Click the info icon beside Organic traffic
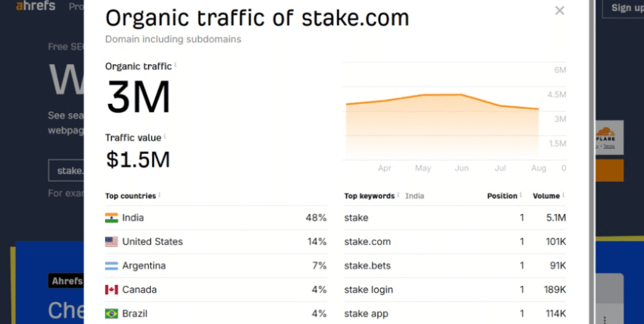The width and height of the screenshot is (644, 324). coord(175,64)
